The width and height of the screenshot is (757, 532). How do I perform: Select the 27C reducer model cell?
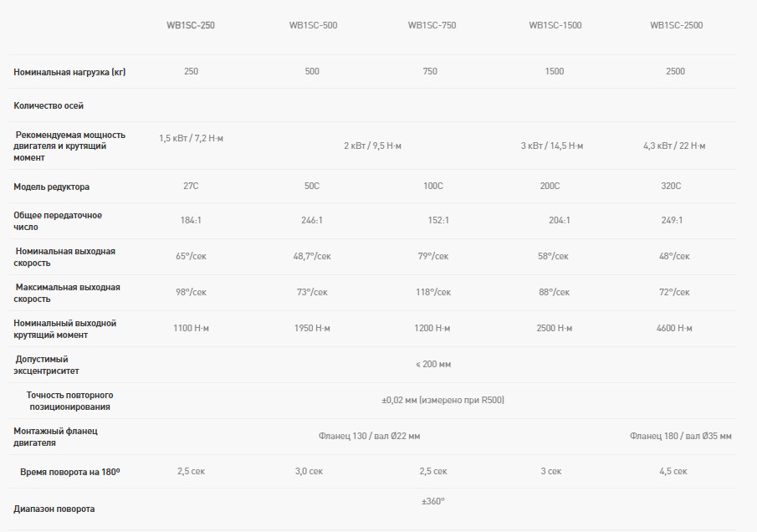point(191,186)
